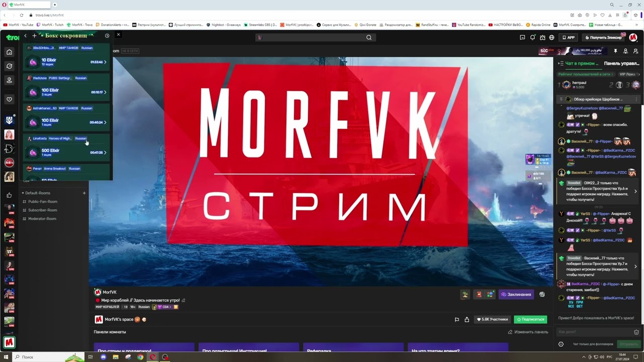This screenshot has height=362, width=644.
Task: Click Изменить панель link
Action: click(528, 332)
